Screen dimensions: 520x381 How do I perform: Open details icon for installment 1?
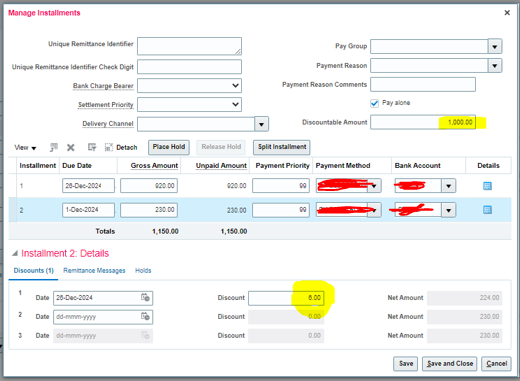tap(487, 186)
